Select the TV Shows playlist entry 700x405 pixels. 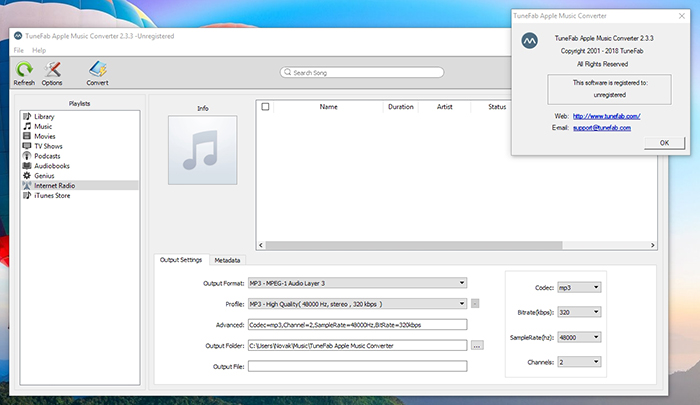click(80, 146)
